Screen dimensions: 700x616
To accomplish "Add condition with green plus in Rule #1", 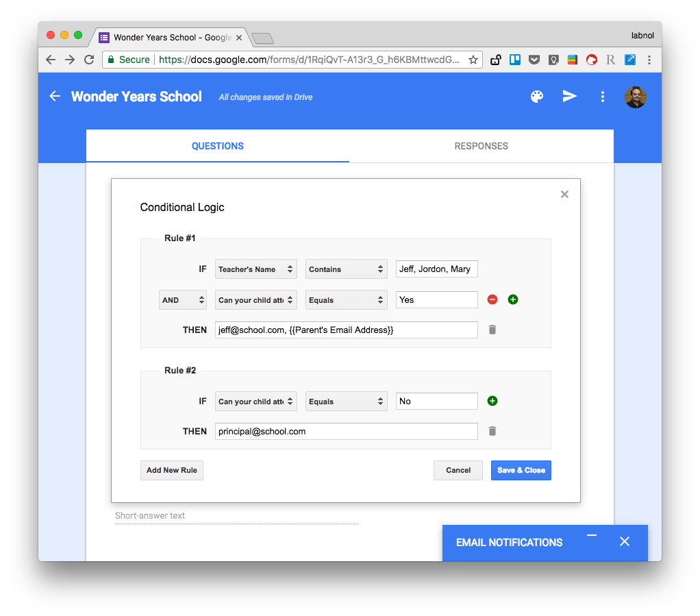I will tap(513, 299).
